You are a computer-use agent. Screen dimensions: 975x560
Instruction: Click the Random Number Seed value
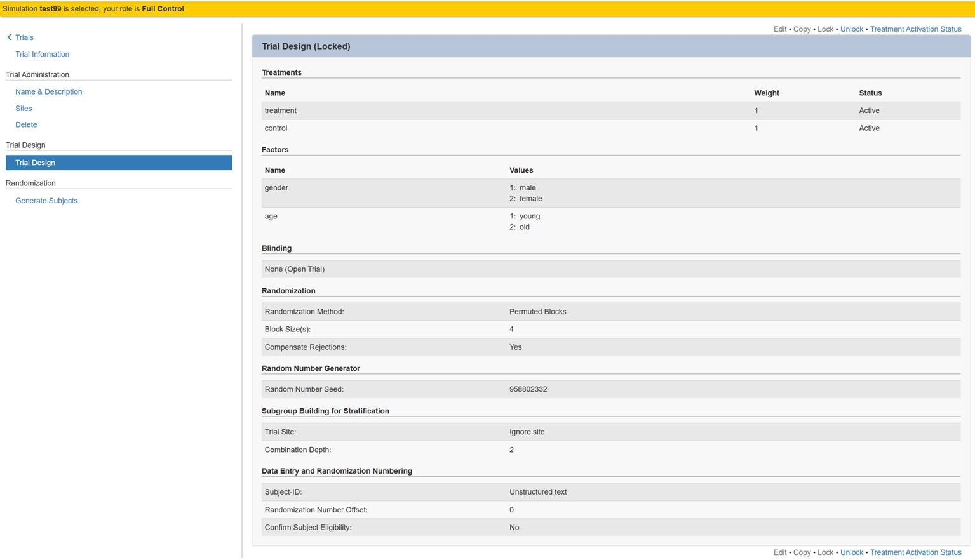pyautogui.click(x=528, y=389)
